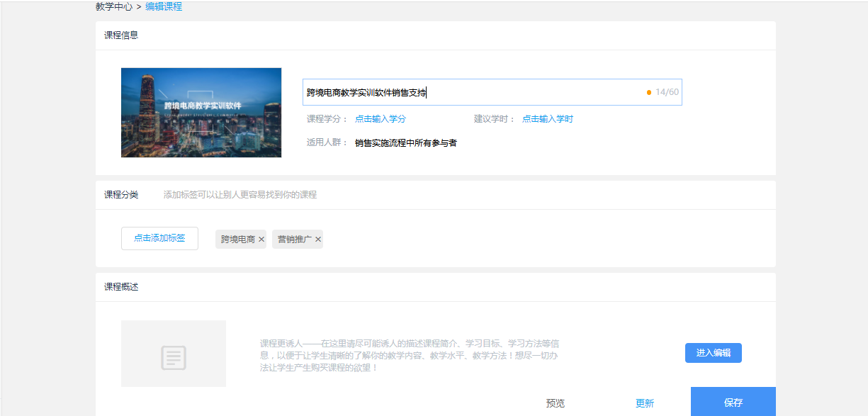Click the 建议学时 label

495,119
